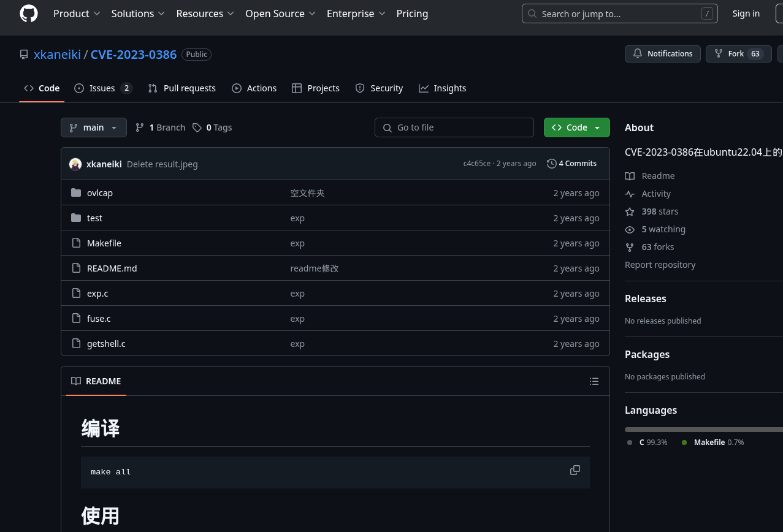Switch to the Issues tab
The width and height of the screenshot is (783, 532).
click(103, 88)
